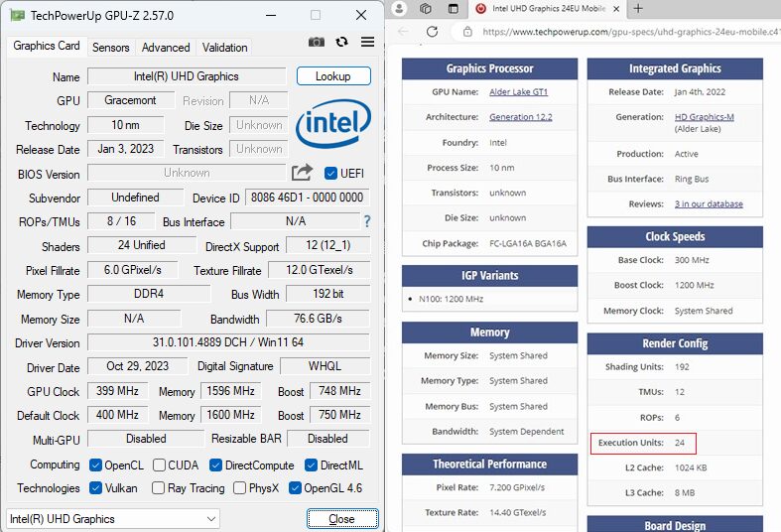Close the Intel UHD Graphics browser tab

point(616,9)
